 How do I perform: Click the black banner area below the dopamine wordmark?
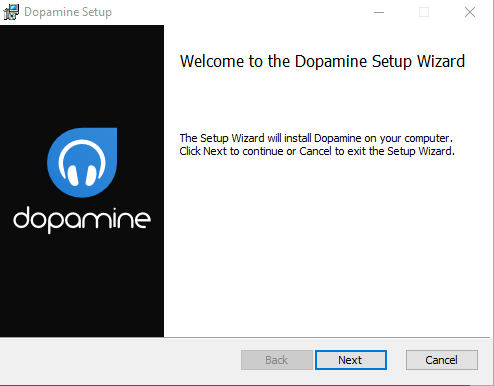coord(82,286)
